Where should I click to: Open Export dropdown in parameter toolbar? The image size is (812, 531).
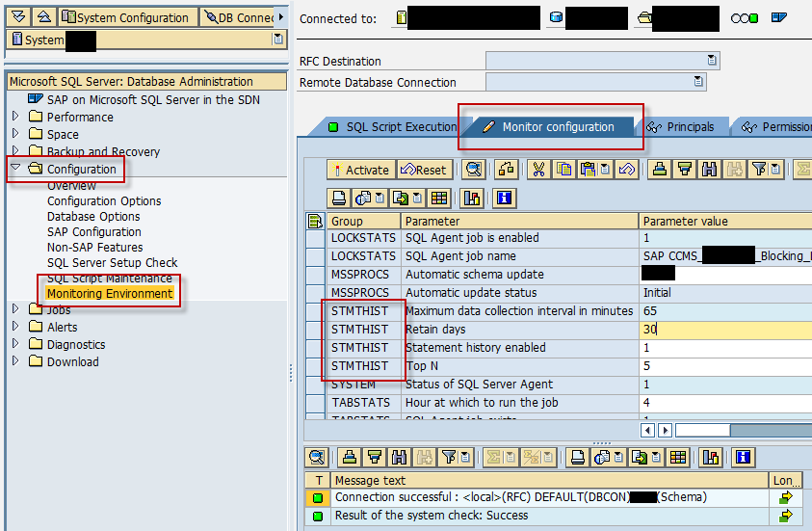[x=417, y=198]
